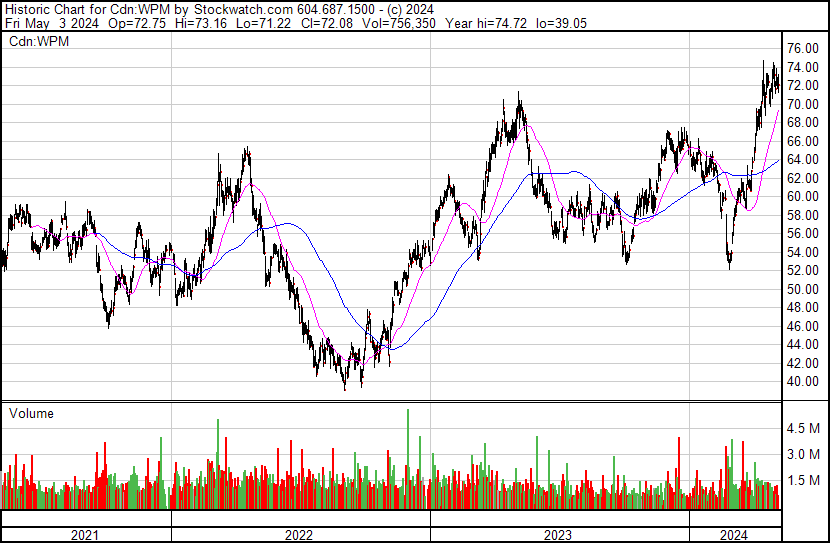The image size is (830, 543).
Task: Click the 70.00 price axis label
Action: pos(803,104)
